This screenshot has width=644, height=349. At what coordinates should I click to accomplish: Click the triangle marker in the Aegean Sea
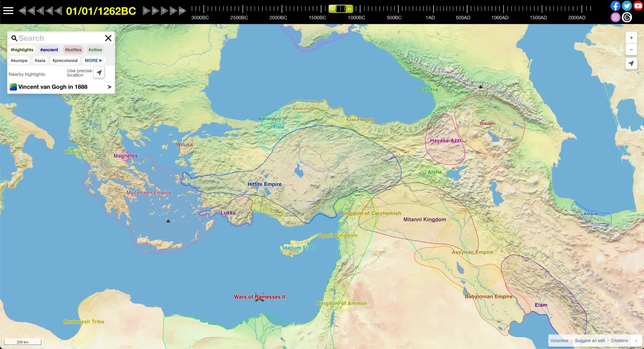pos(168,221)
